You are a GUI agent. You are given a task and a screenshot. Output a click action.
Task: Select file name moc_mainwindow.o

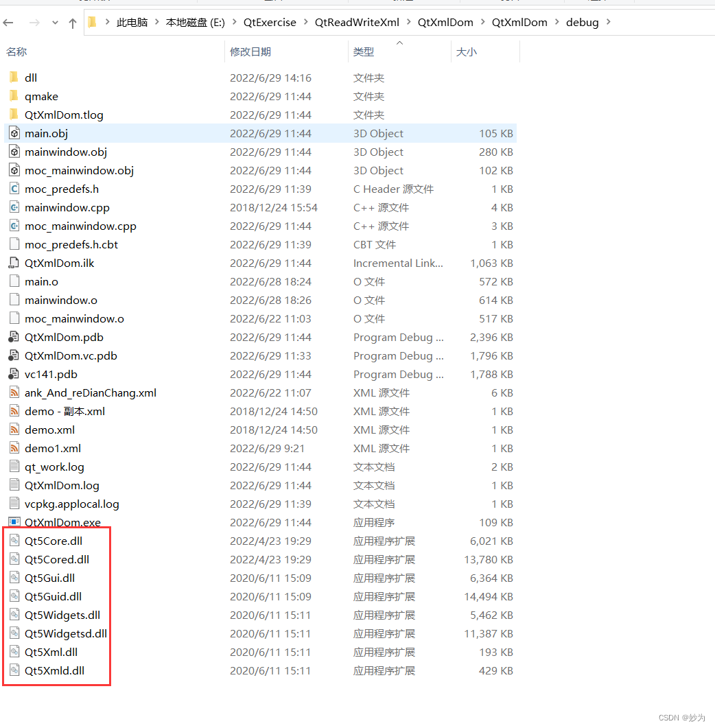tap(74, 319)
